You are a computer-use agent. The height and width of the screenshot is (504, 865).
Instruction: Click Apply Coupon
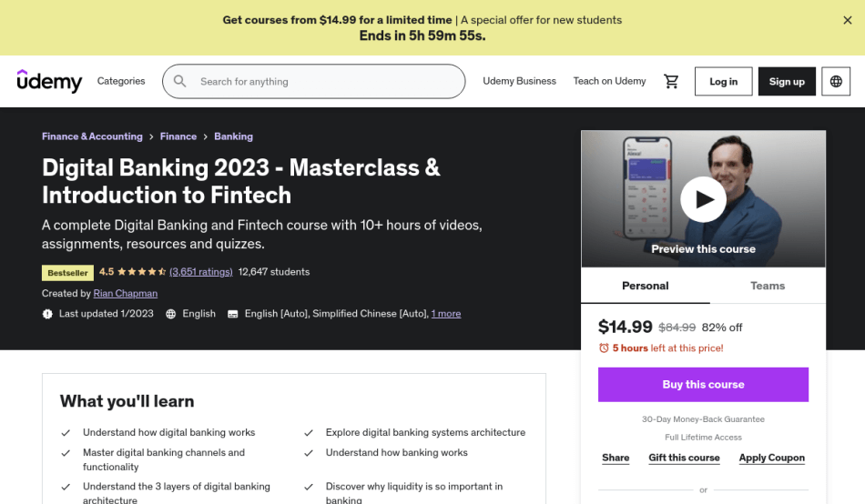point(772,458)
